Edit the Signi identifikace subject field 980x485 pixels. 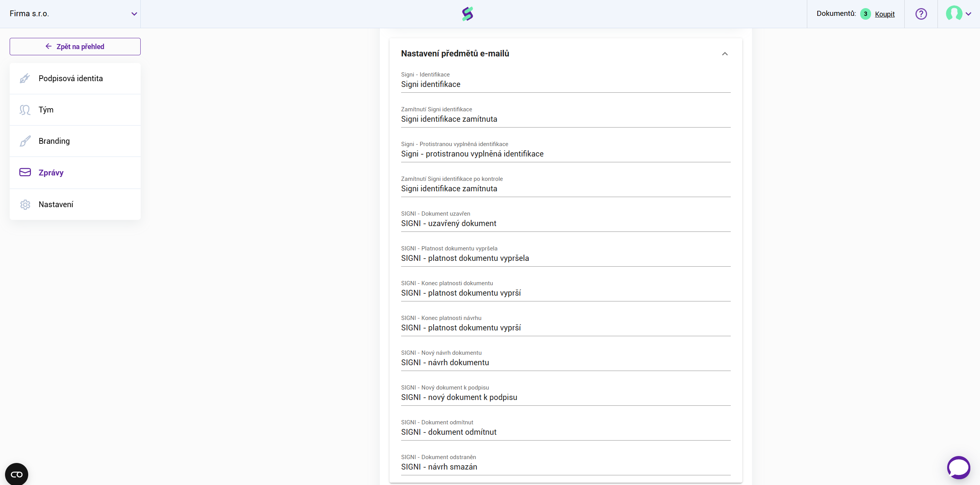[565, 84]
